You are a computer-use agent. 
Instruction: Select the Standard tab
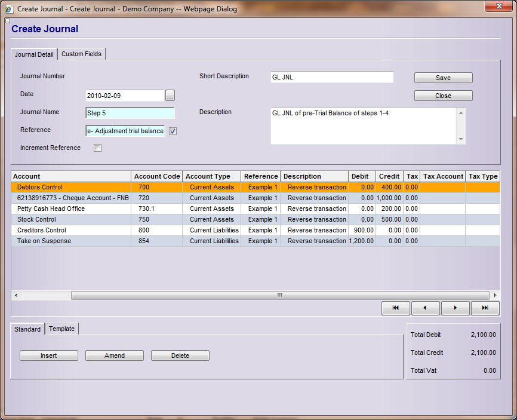coord(27,329)
